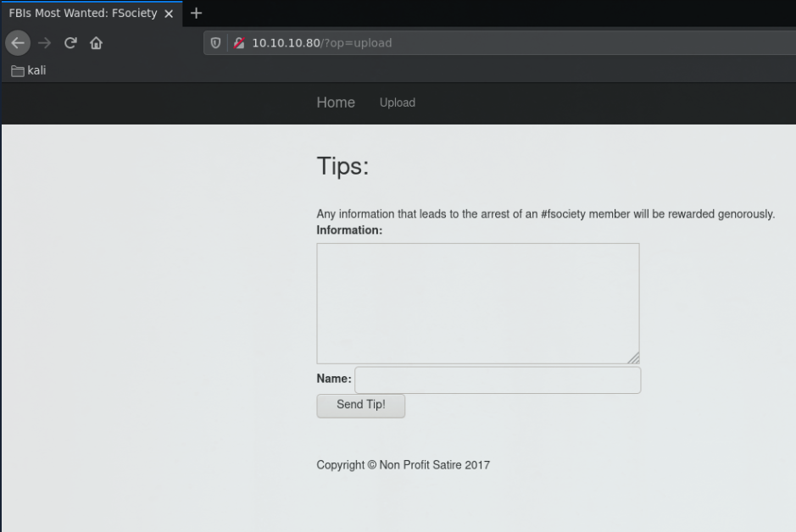The image size is (796, 532).
Task: Open a new browser tab
Action: pos(196,14)
